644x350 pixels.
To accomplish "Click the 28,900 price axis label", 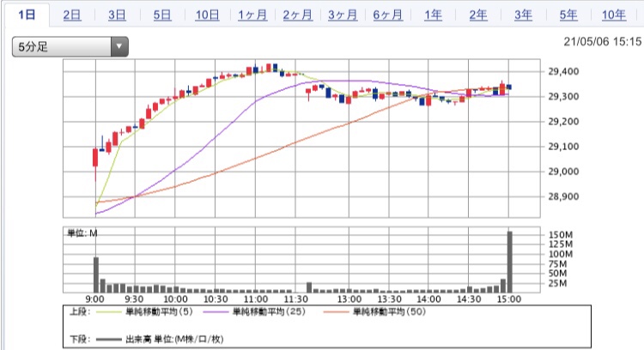I will [563, 196].
